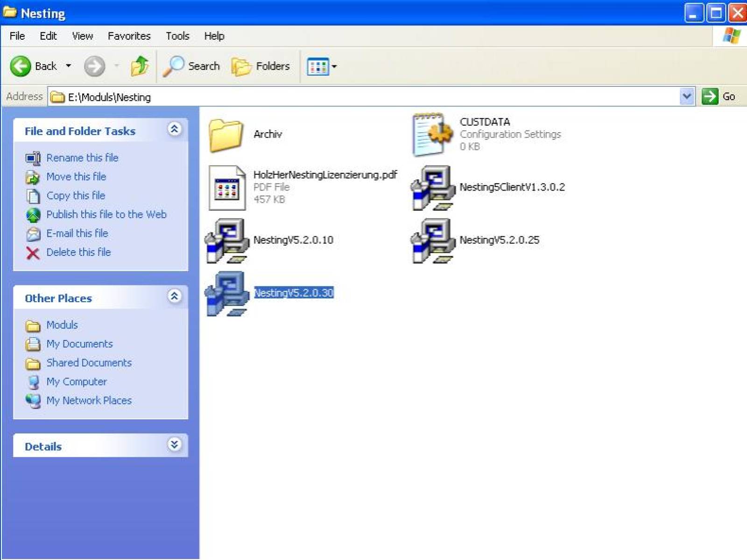Click Rename this file link
Screen dimensions: 747x560
coord(82,158)
